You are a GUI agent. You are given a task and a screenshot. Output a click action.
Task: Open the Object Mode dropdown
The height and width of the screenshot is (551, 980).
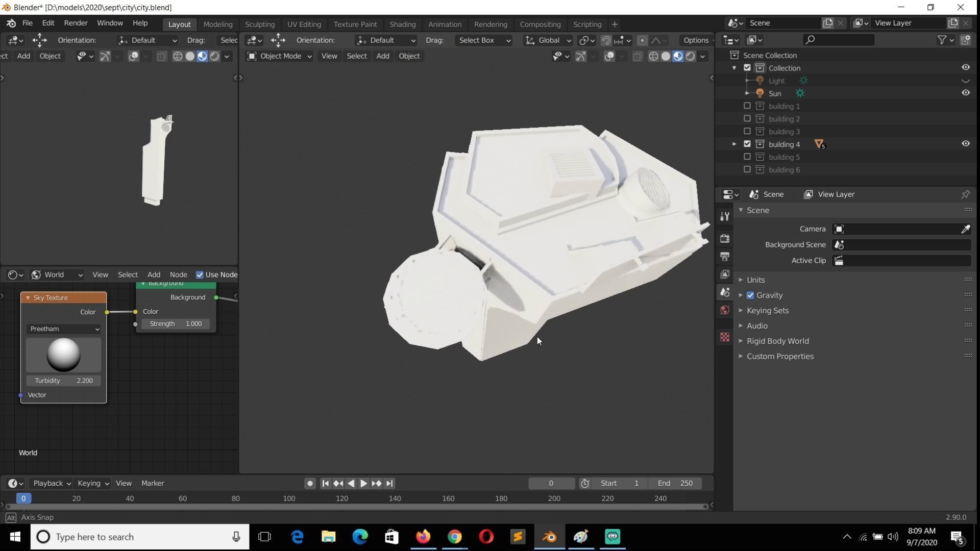click(279, 56)
